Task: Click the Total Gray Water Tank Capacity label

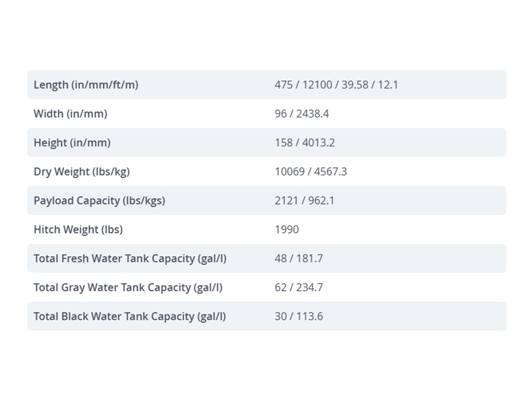Action: (128, 287)
